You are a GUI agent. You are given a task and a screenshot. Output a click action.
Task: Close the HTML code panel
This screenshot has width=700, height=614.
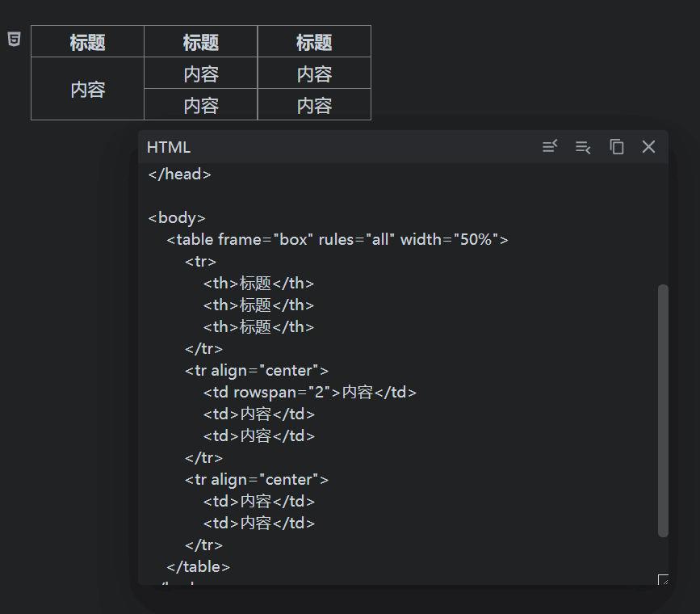pyautogui.click(x=648, y=147)
